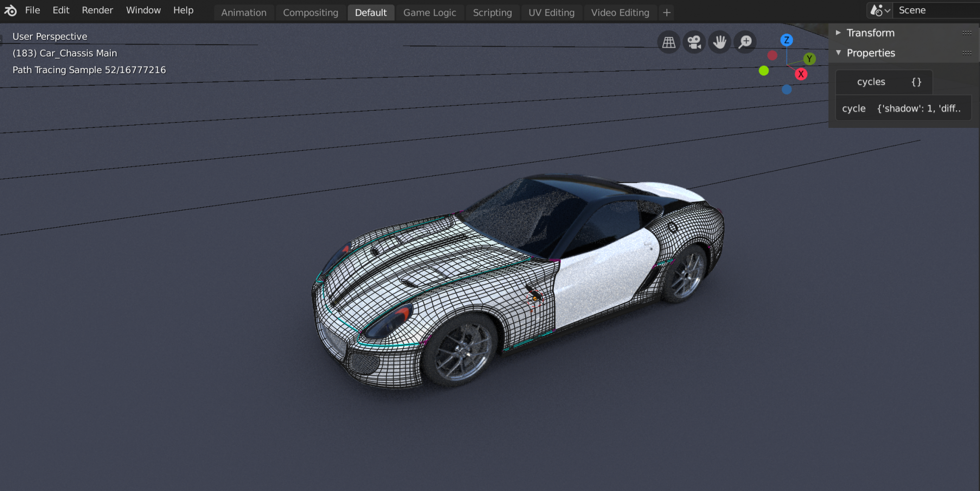The width and height of the screenshot is (980, 491).
Task: Switch to the Scripting workspace tab
Action: (492, 13)
